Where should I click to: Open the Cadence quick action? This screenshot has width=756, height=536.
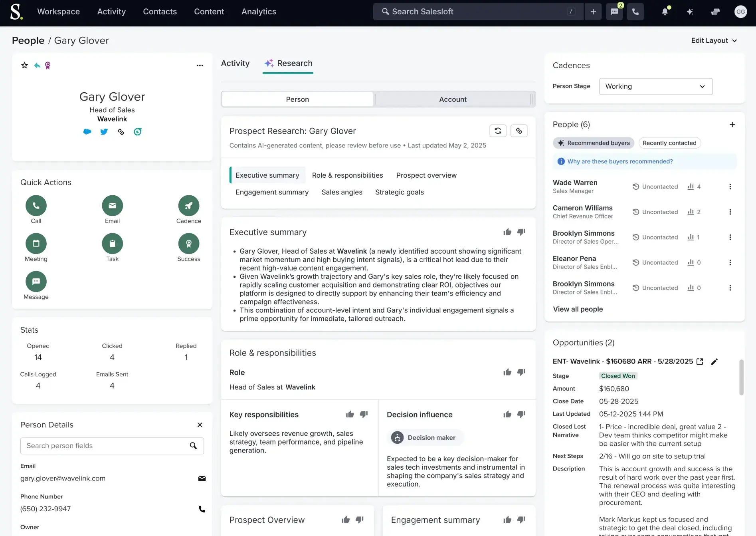coord(188,205)
